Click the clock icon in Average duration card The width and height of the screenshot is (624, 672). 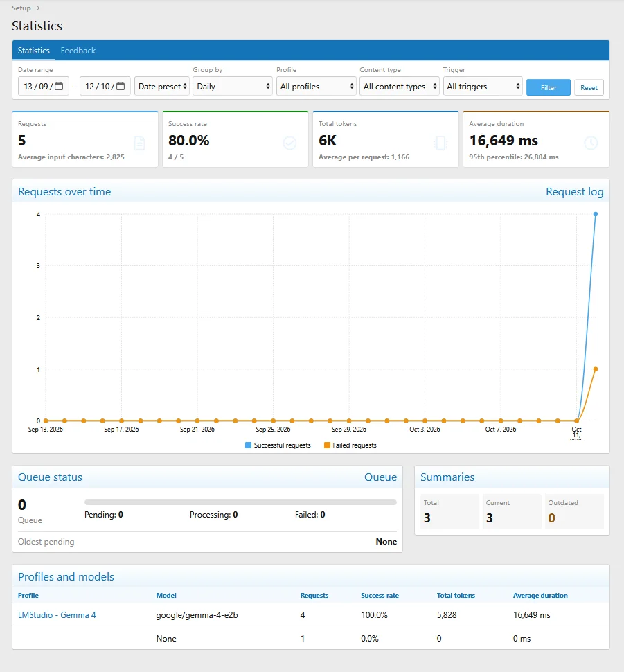[x=591, y=143]
